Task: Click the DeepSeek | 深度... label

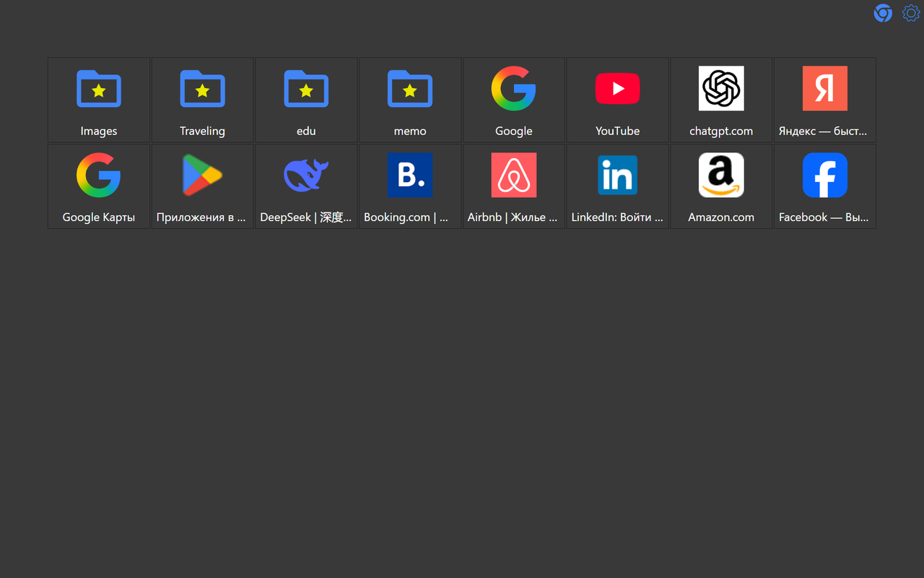Action: tap(306, 217)
